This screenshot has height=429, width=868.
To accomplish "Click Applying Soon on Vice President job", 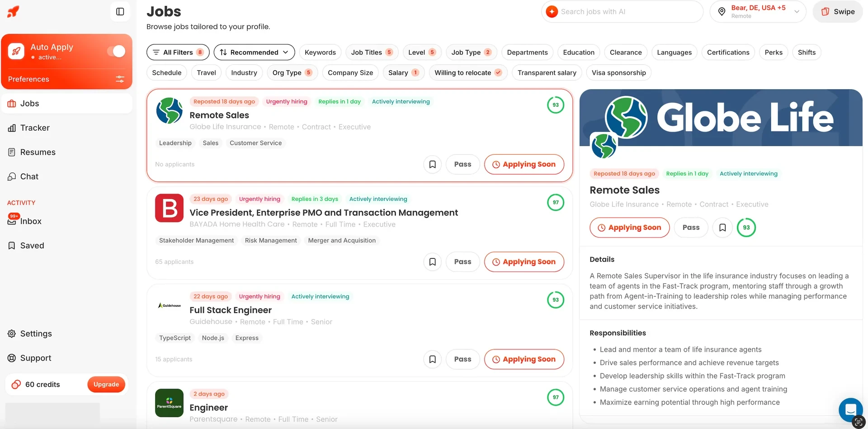I will click(x=524, y=262).
